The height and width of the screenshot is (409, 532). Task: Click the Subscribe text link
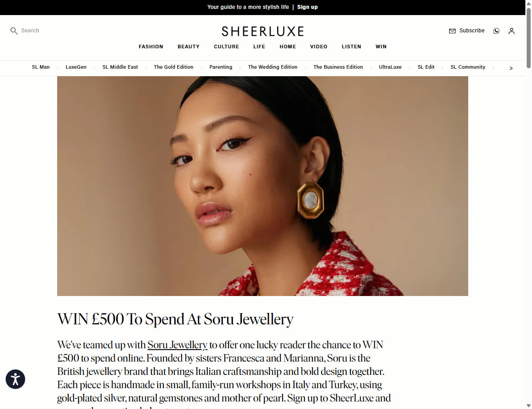[x=472, y=31]
